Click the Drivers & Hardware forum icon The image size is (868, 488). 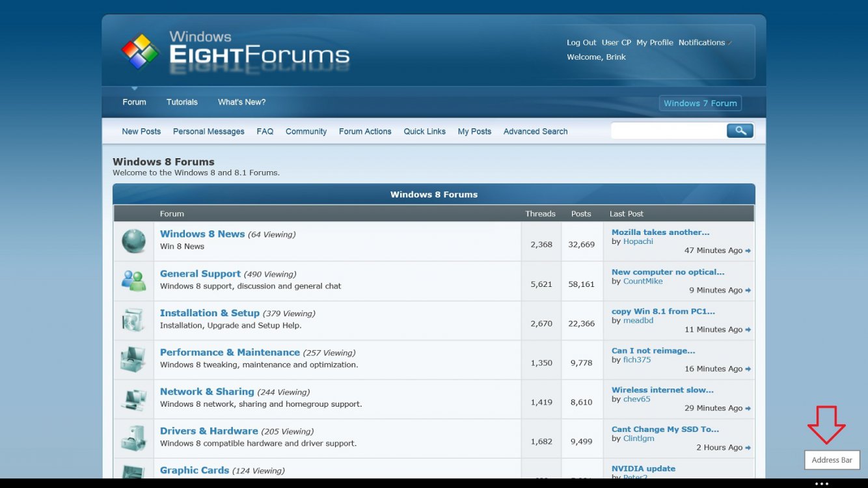[133, 438]
